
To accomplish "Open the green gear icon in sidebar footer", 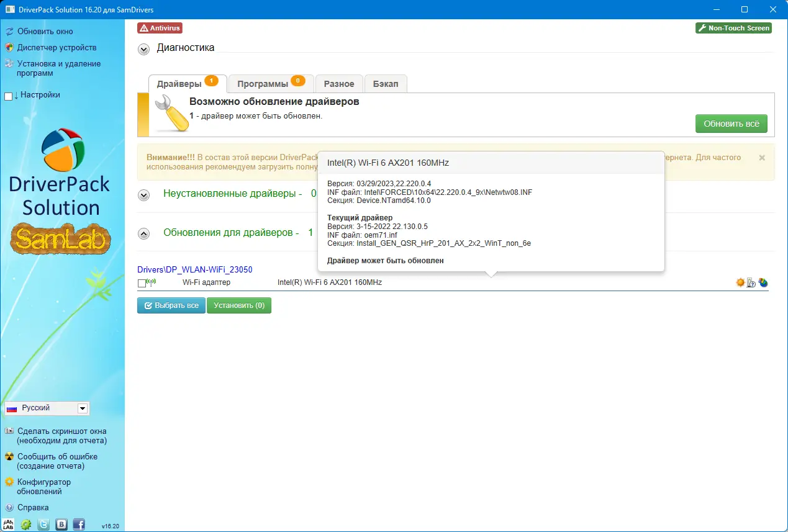I will (x=26, y=525).
